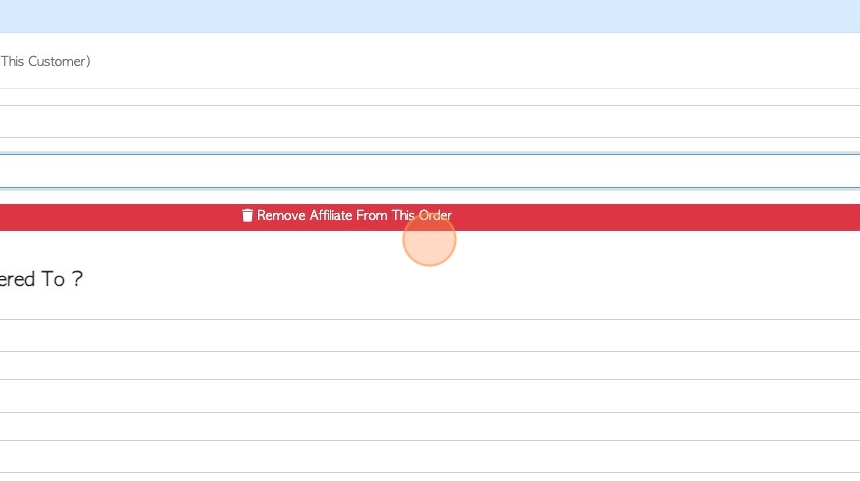Click the 'This Customer)' label text
The width and height of the screenshot is (860, 481).
coord(46,61)
